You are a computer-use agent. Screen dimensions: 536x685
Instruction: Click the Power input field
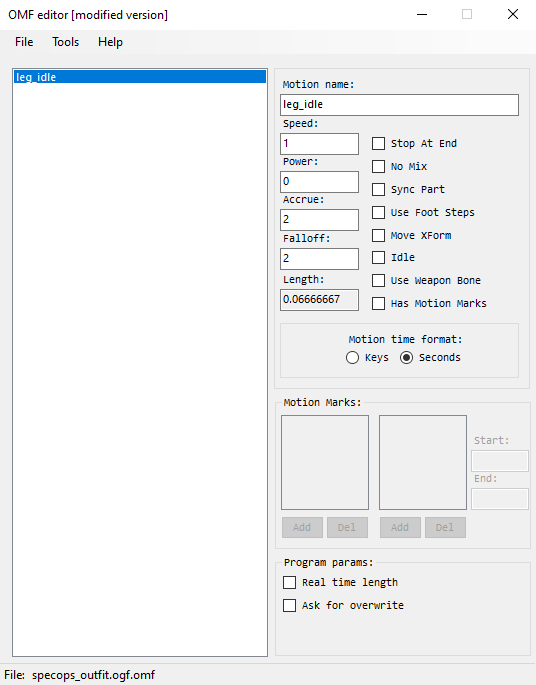(x=319, y=182)
